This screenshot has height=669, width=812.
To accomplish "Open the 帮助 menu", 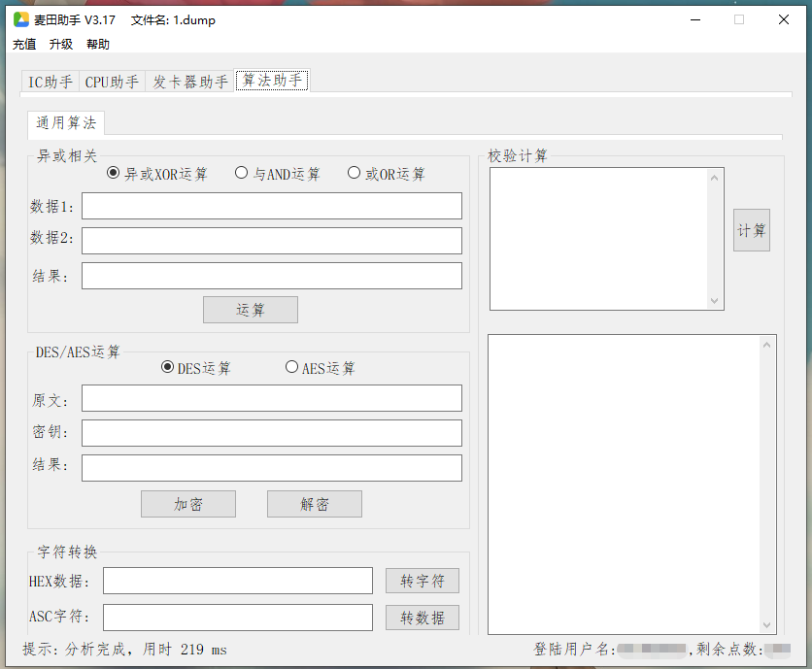I will pos(97,44).
